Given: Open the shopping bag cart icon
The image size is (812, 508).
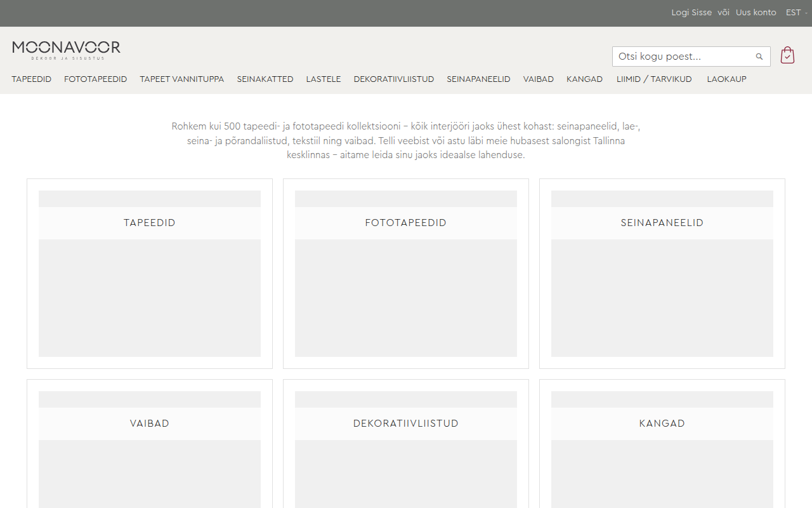Looking at the screenshot, I should pyautogui.click(x=787, y=55).
